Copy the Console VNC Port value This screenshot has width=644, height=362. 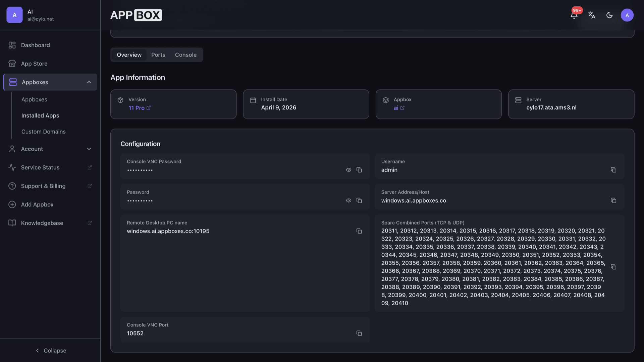point(359,333)
